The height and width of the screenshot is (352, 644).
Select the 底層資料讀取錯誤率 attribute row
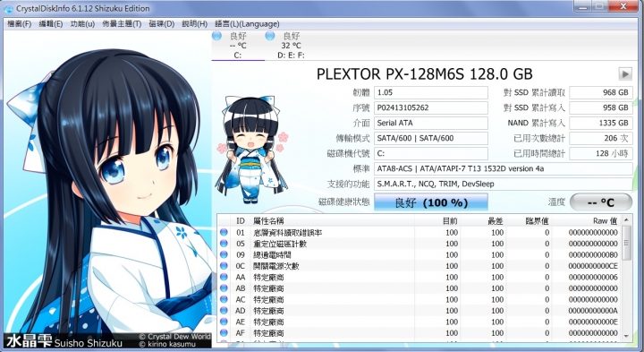tap(419, 232)
